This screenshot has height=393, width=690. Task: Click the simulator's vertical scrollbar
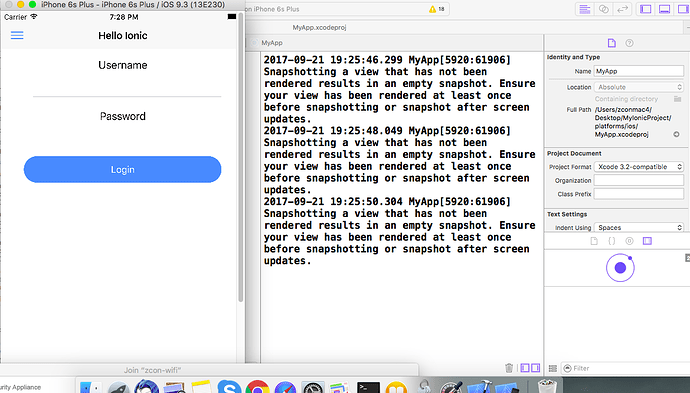(x=241, y=157)
